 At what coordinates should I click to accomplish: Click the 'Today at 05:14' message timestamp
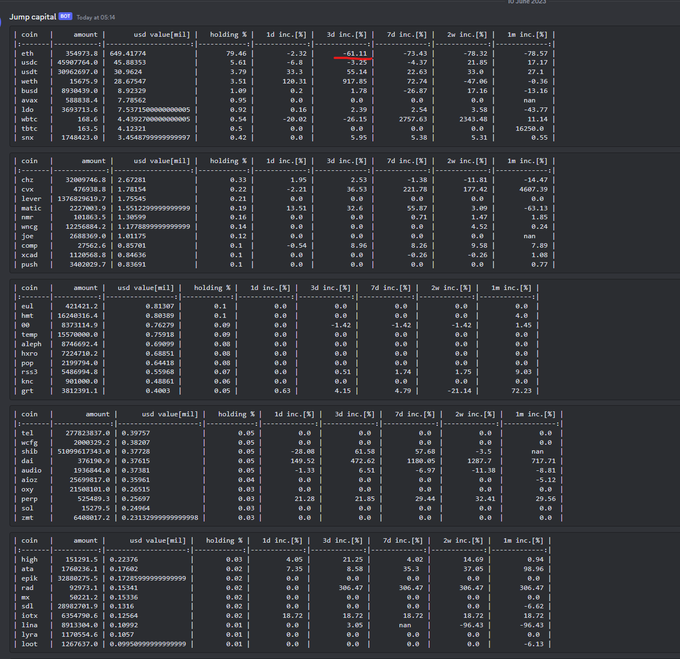tap(96, 17)
